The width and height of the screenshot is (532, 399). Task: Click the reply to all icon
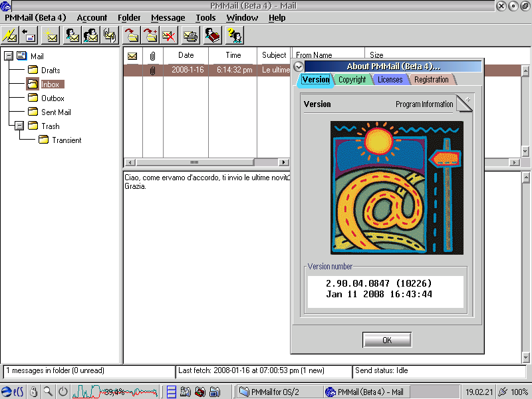91,35
